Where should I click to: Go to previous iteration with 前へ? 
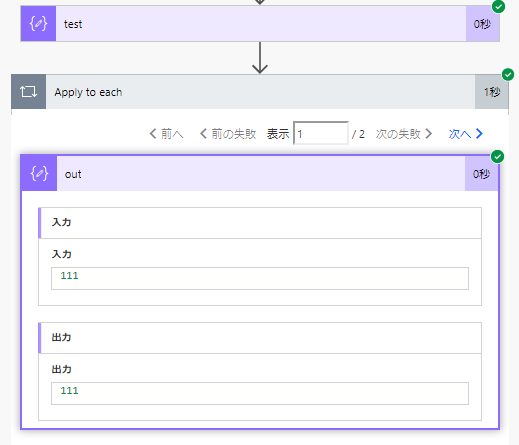[166, 134]
